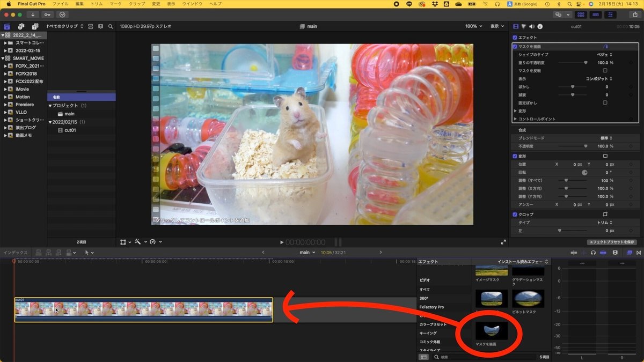Open background tasks checkmark icon
The image size is (644, 362).
coord(63,14)
